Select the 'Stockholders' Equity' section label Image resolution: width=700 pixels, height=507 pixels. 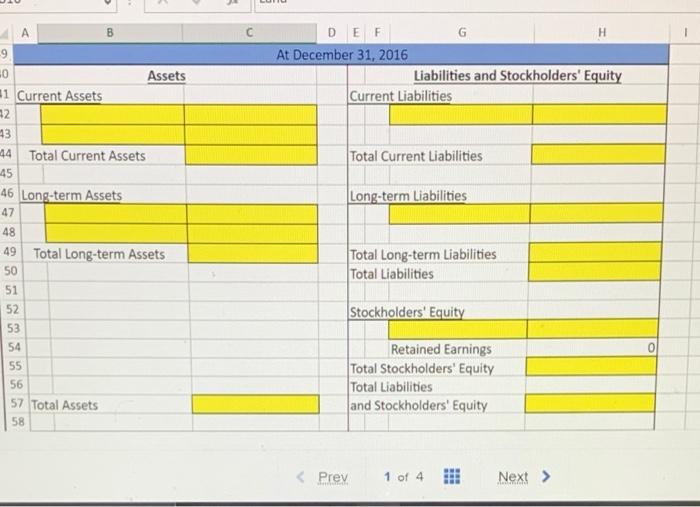(407, 312)
